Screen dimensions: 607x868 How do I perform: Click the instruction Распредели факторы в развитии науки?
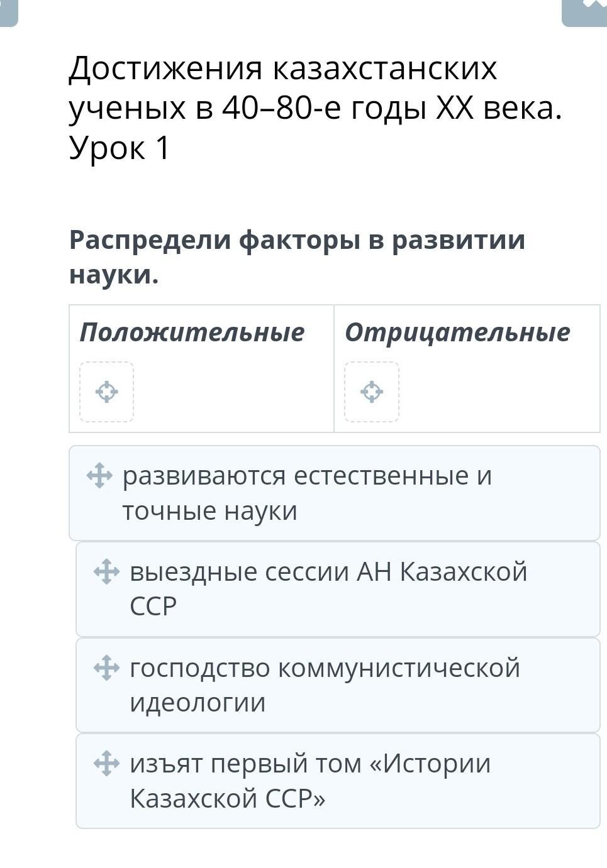[297, 256]
